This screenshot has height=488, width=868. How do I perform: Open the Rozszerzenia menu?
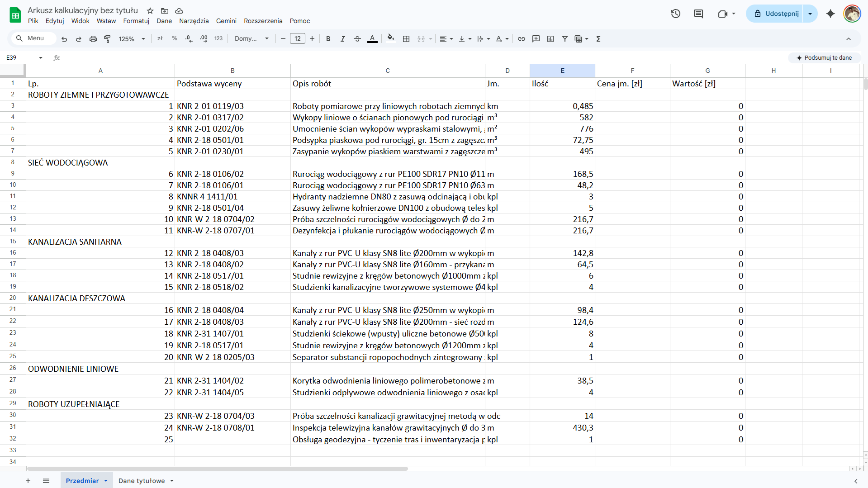pos(263,21)
